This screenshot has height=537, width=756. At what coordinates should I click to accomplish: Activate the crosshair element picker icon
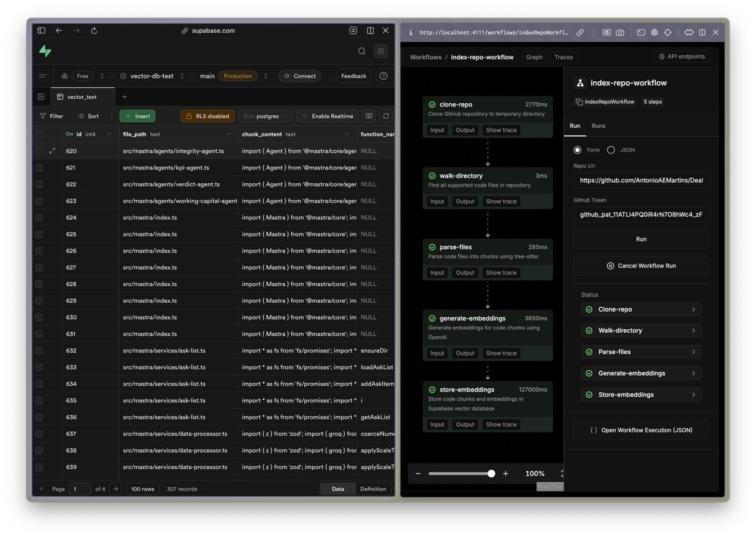668,32
